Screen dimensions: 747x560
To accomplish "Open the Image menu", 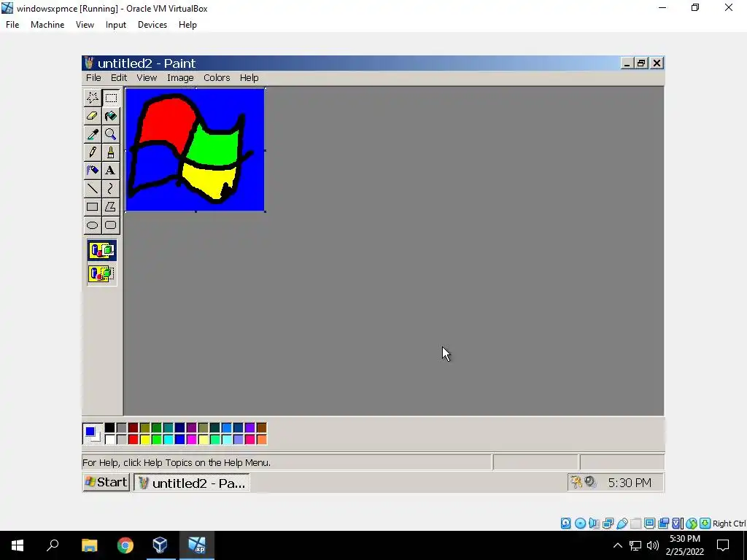I will 180,77.
